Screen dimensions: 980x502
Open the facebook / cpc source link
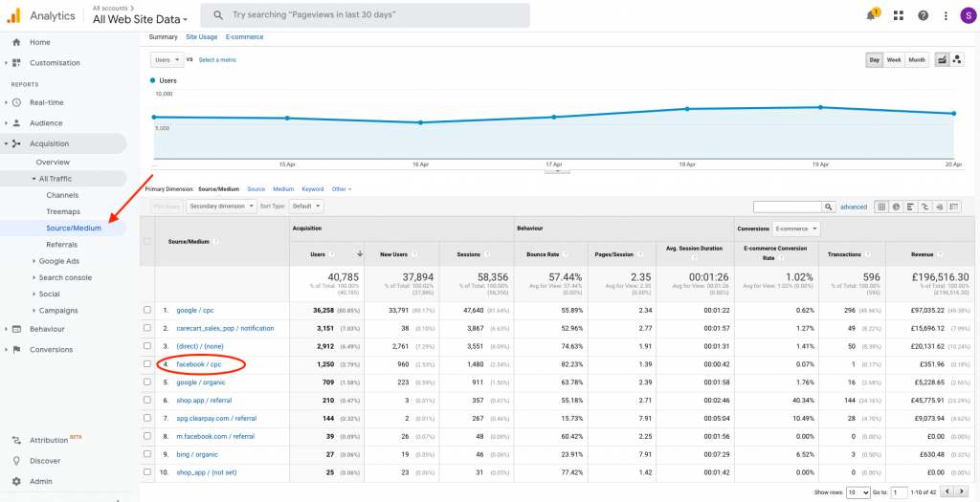click(x=199, y=364)
